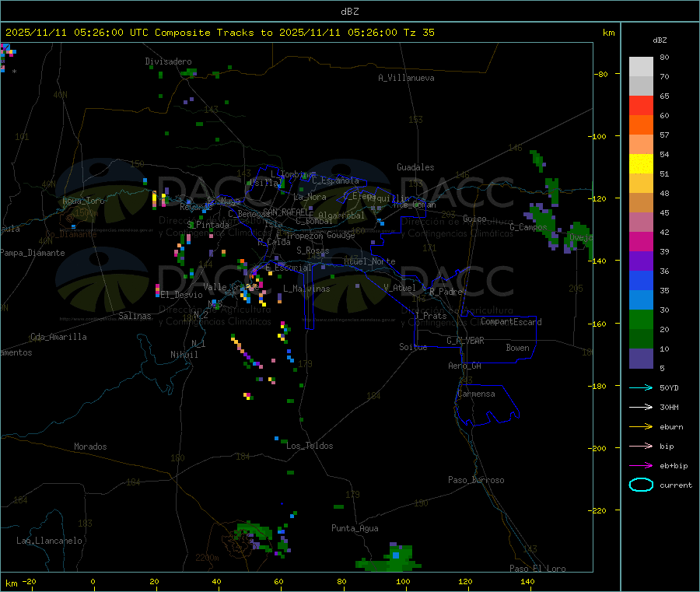
Task: Click the C_Española map label
Action: click(336, 180)
